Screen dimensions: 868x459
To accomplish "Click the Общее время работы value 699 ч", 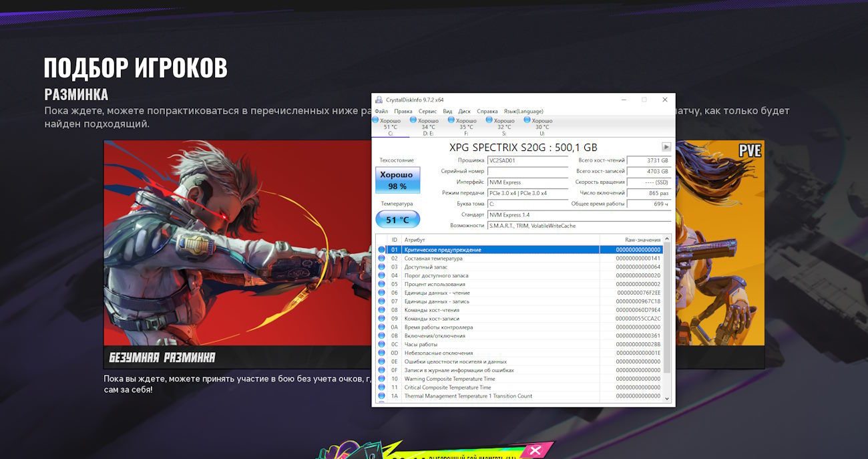I will [648, 204].
